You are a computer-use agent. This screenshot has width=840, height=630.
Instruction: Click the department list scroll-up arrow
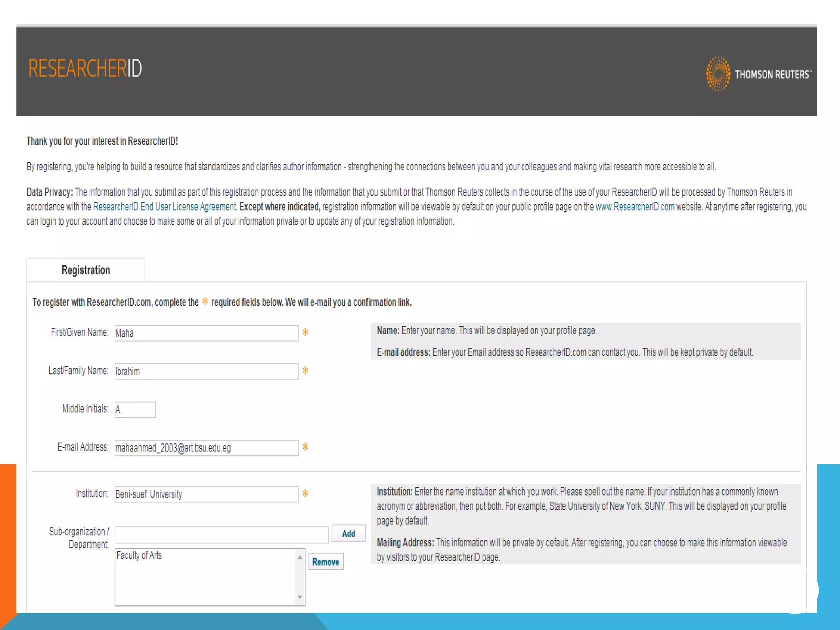coord(300,557)
